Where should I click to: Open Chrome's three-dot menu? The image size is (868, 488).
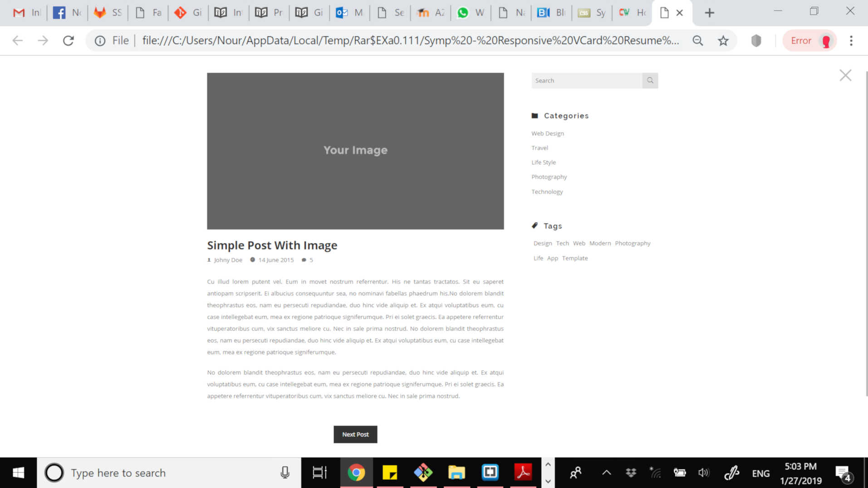(851, 40)
